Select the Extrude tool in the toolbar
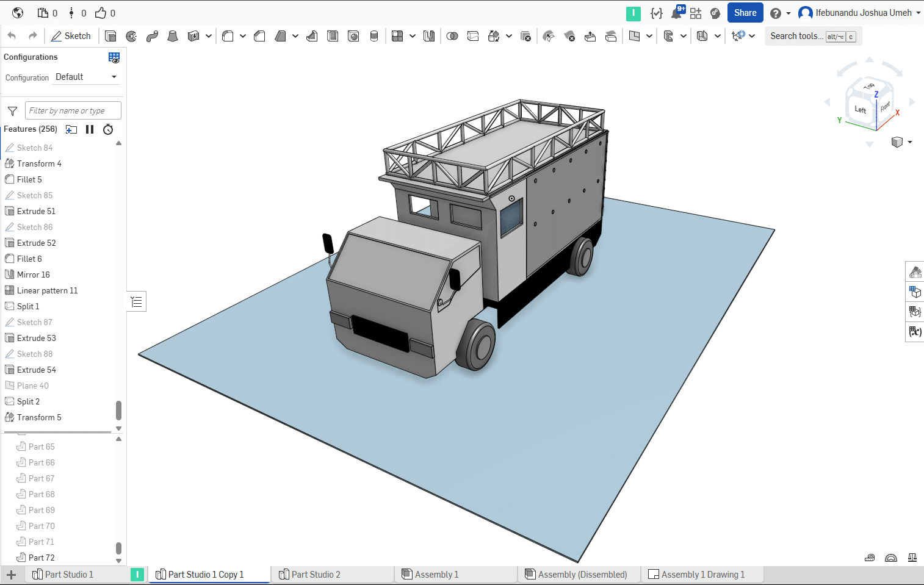The height and width of the screenshot is (585, 924). (110, 36)
